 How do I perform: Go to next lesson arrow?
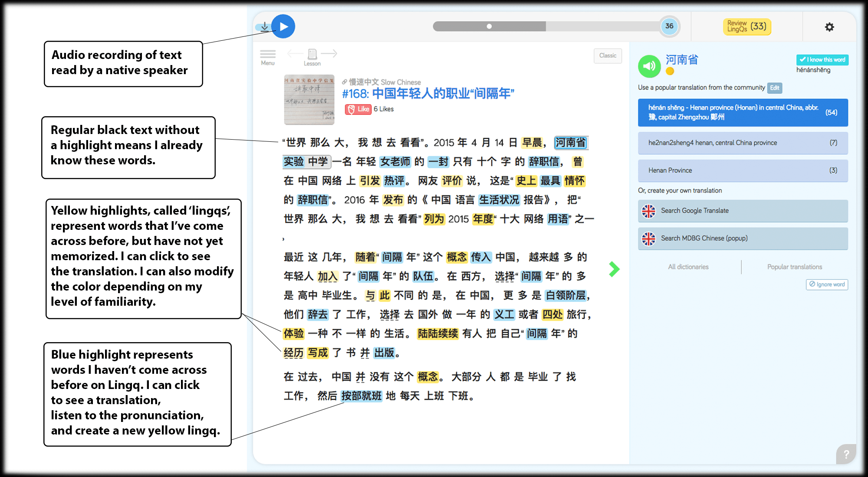329,53
